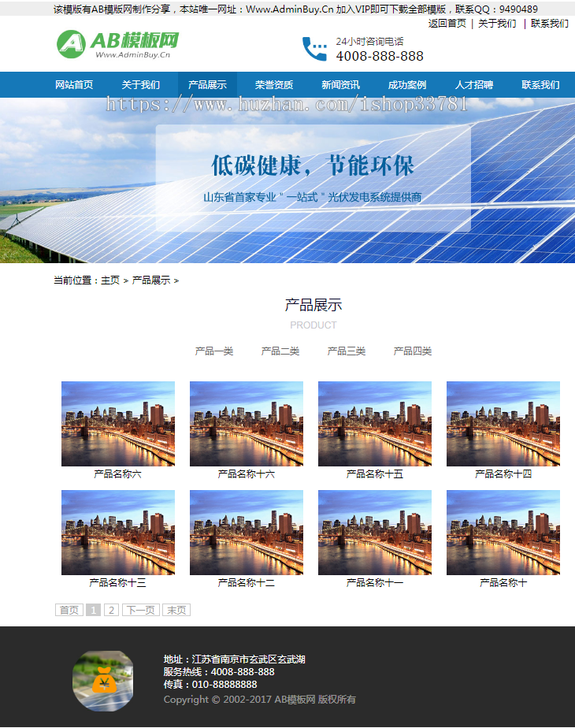
Task: Click the 下一页 pagination button
Action: coord(141,610)
